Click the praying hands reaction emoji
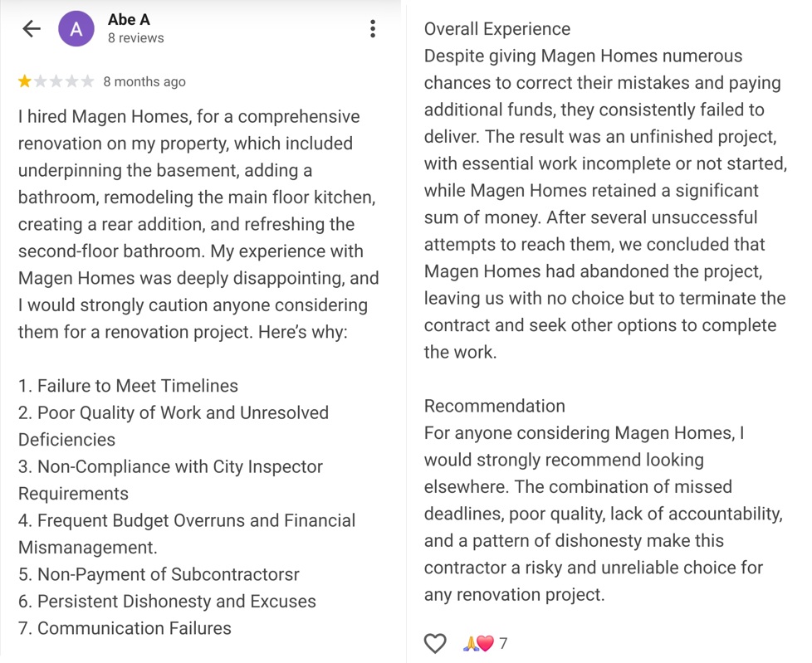 pyautogui.click(x=471, y=643)
